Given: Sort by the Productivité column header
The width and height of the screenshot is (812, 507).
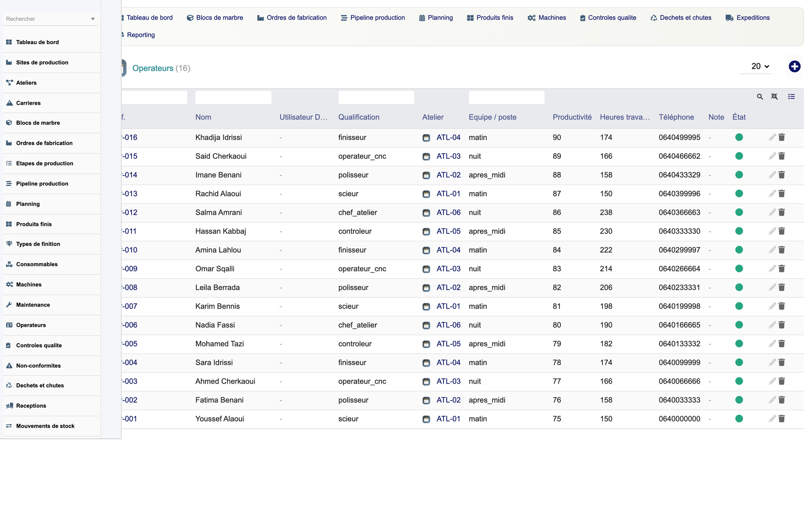Looking at the screenshot, I should [572, 117].
